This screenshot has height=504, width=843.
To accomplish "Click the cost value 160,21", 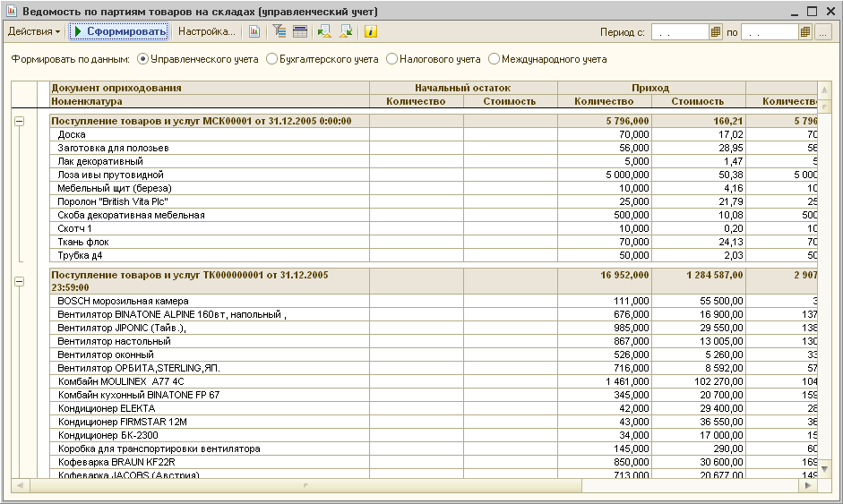I will pyautogui.click(x=728, y=122).
